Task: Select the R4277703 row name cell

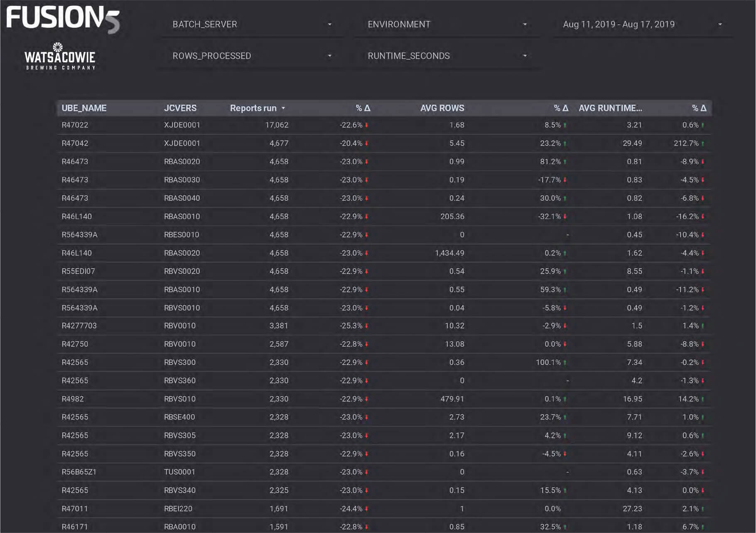Action: click(x=79, y=326)
